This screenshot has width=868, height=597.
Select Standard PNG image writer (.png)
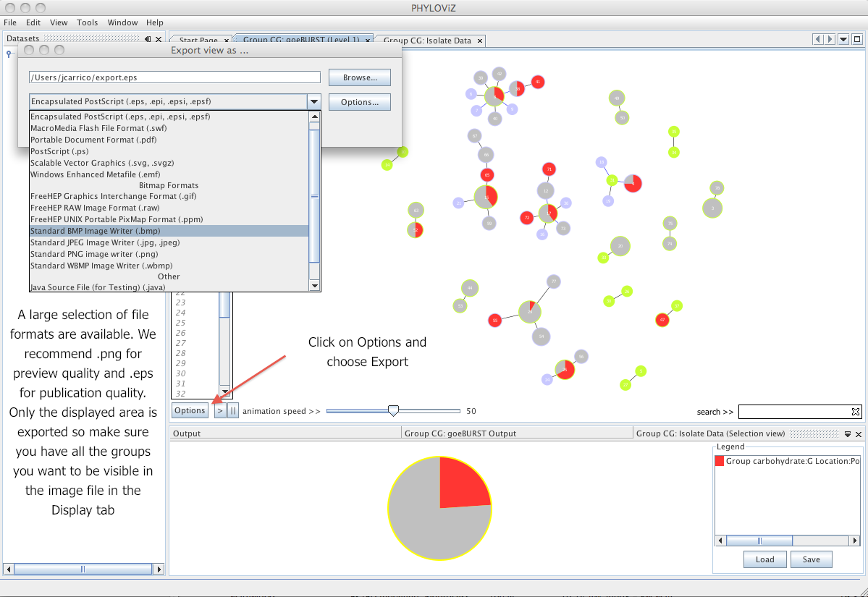tap(169, 255)
